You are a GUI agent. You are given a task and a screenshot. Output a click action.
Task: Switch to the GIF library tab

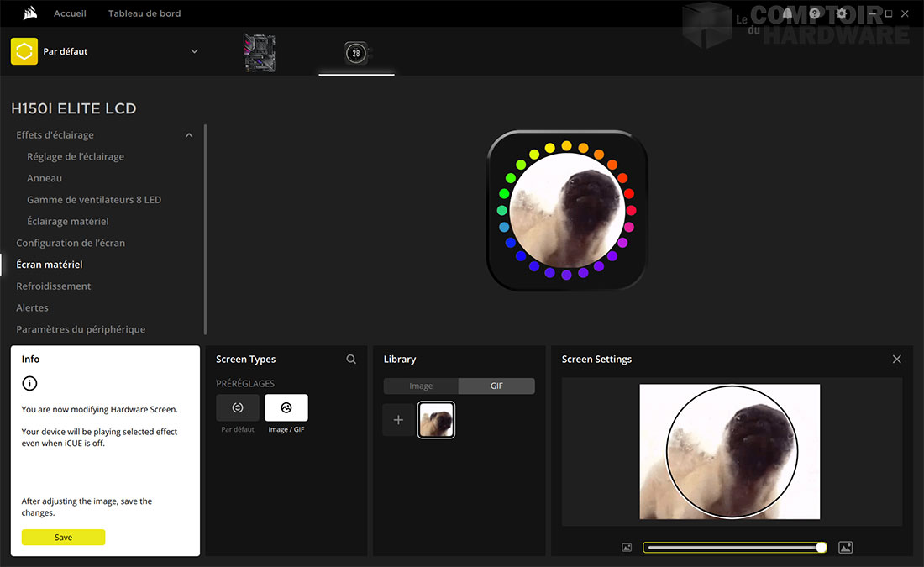point(496,386)
